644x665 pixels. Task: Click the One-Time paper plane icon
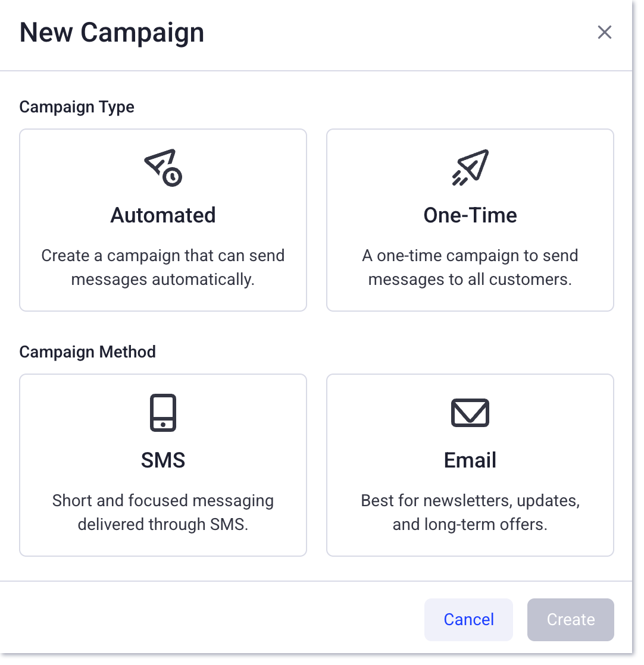coord(470,167)
